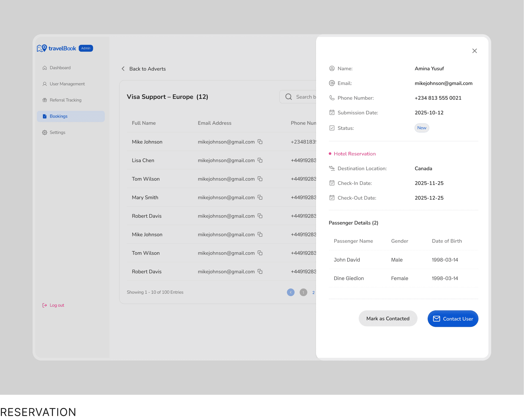Open Dashboard from the sidebar

(60, 68)
